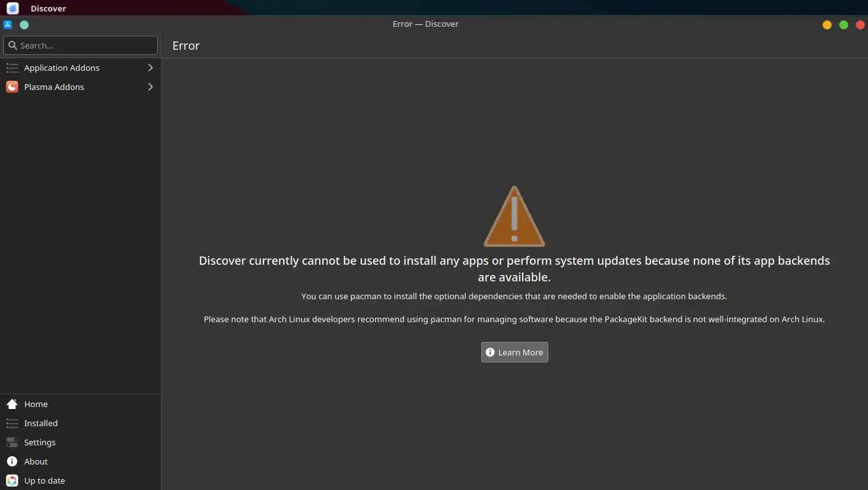Click the 'You can use pacman' message text
The width and height of the screenshot is (868, 490).
pos(514,296)
